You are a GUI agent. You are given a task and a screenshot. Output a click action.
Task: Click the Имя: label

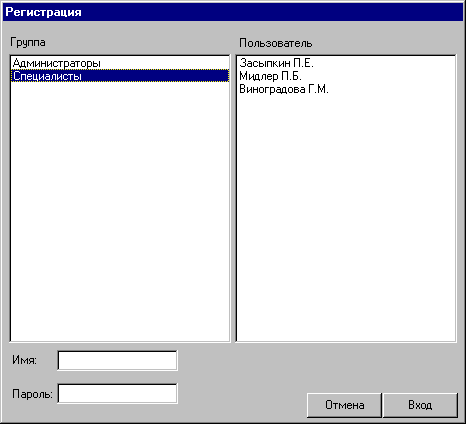[24, 360]
